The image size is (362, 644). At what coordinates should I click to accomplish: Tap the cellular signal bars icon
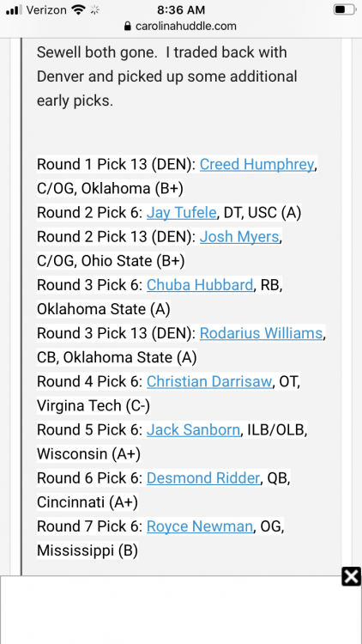pyautogui.click(x=15, y=9)
